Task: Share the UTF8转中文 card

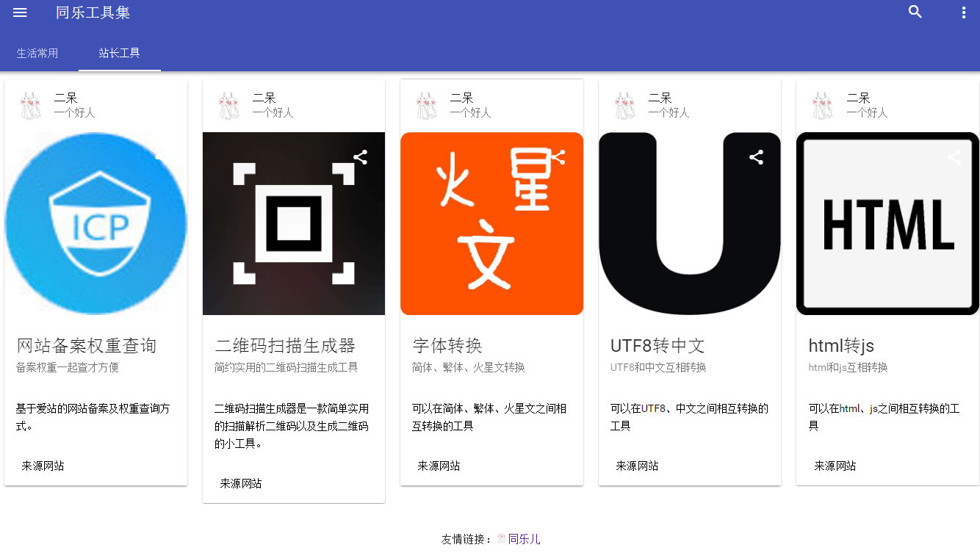Action: (x=756, y=156)
